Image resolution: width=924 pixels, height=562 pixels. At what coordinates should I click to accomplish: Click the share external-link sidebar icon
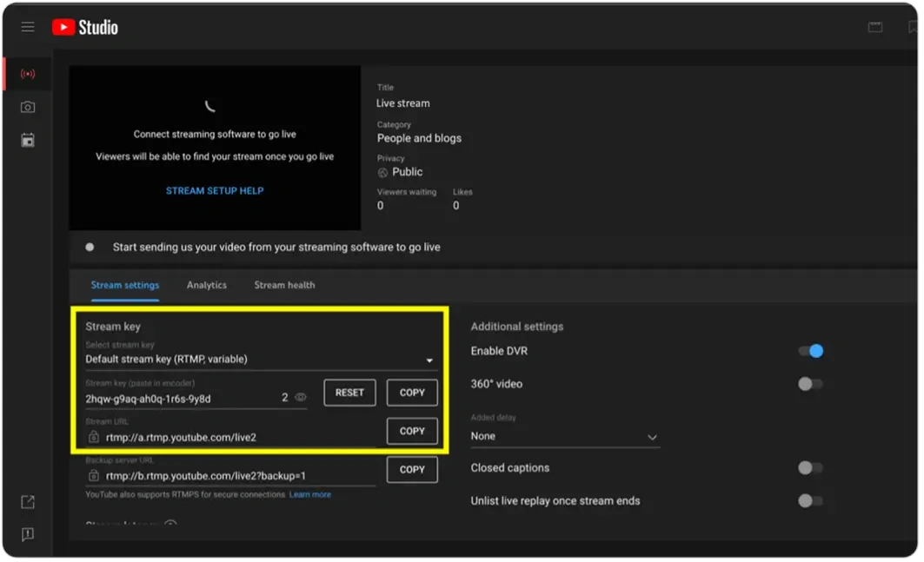pos(28,502)
